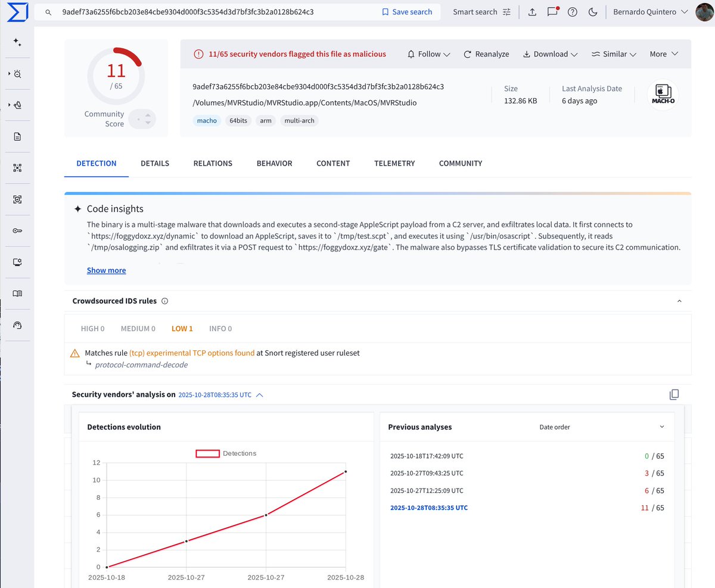Screen dimensions: 715x588
Task: Open the Similar dropdown
Action: tap(614, 54)
